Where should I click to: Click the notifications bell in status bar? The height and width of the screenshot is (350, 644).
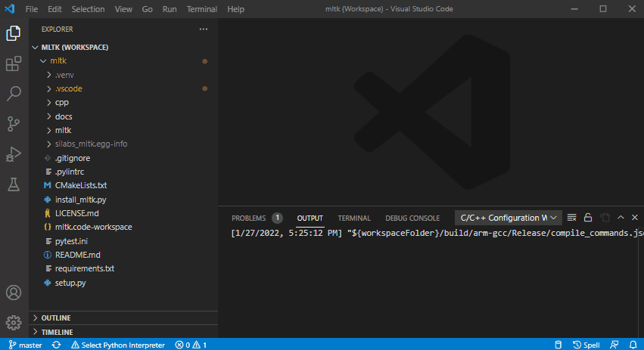[631, 345]
